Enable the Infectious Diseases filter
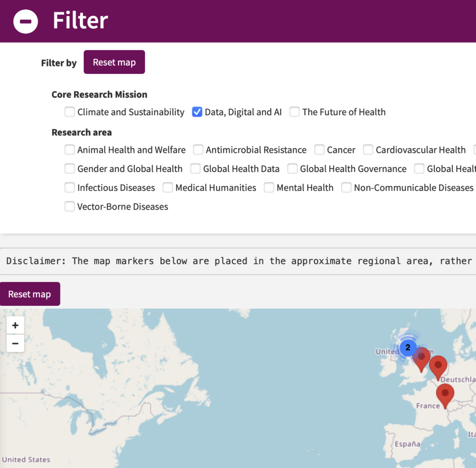 coord(69,187)
